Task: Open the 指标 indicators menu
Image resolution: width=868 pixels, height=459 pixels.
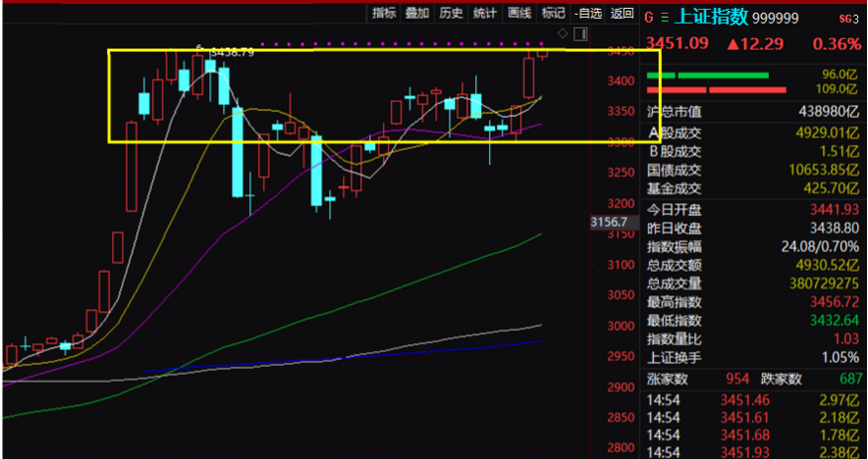Action: [x=384, y=13]
